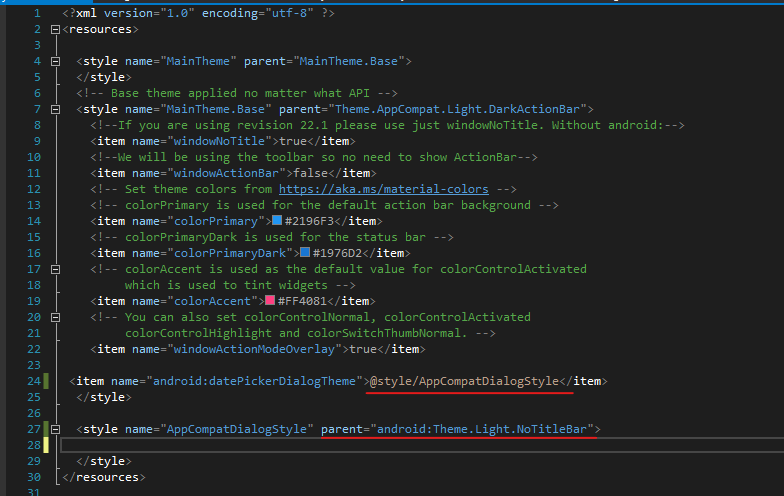This screenshot has height=496, width=784.
Task: Collapse the resources element on line 2
Action: point(56,30)
